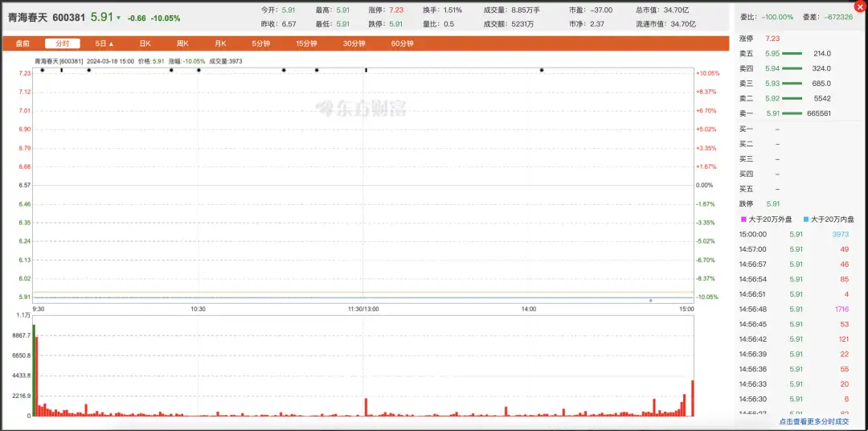Click the blue 大于20万内盘 legend square
This screenshot has width=868, height=431.
pyautogui.click(x=806, y=220)
